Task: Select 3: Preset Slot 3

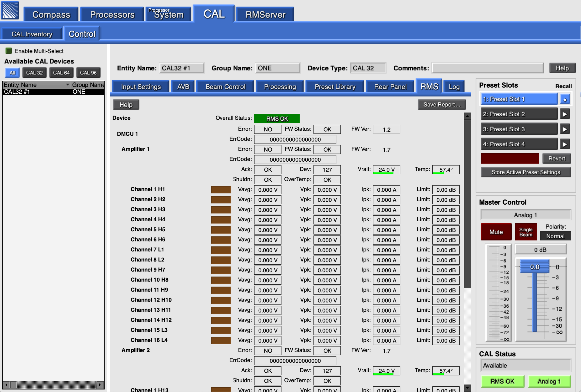Action: 519,129
